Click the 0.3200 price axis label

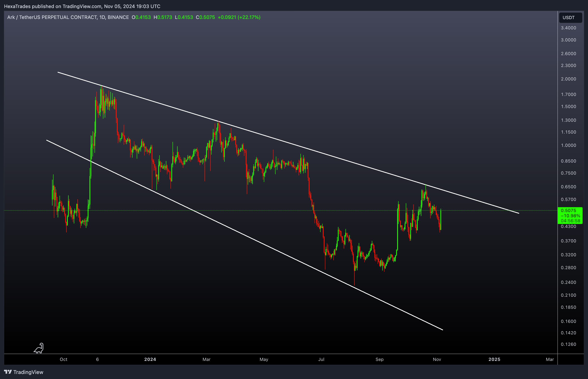click(x=568, y=255)
